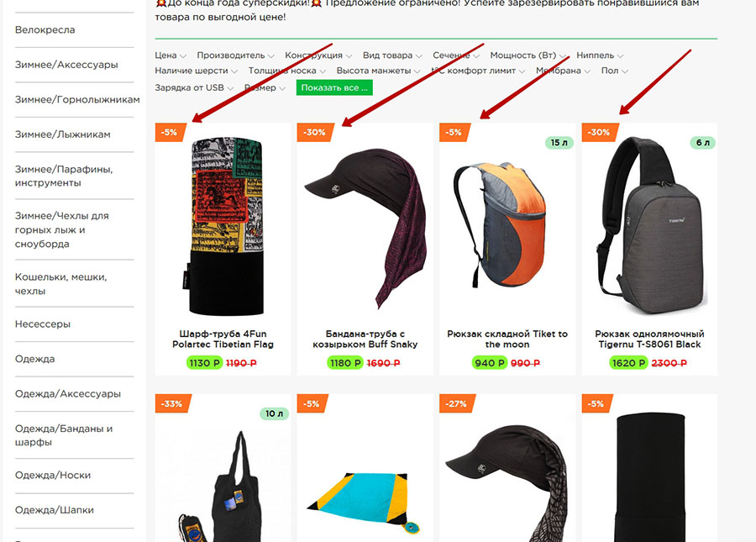The width and height of the screenshot is (756, 542).
Task: Expand the Мембрана filter
Action: coord(563,71)
